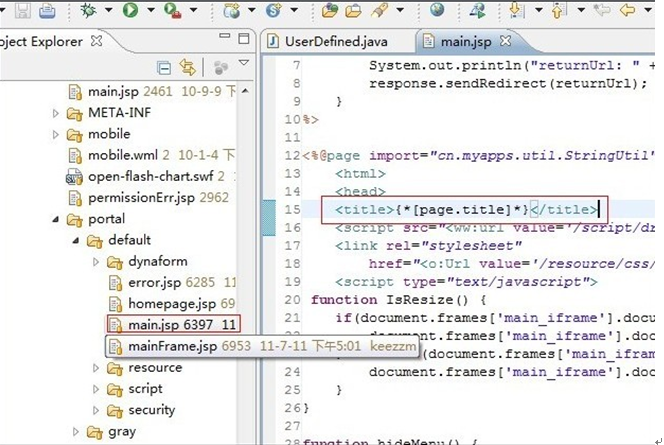Click the Search flashlight icon

(x=379, y=10)
